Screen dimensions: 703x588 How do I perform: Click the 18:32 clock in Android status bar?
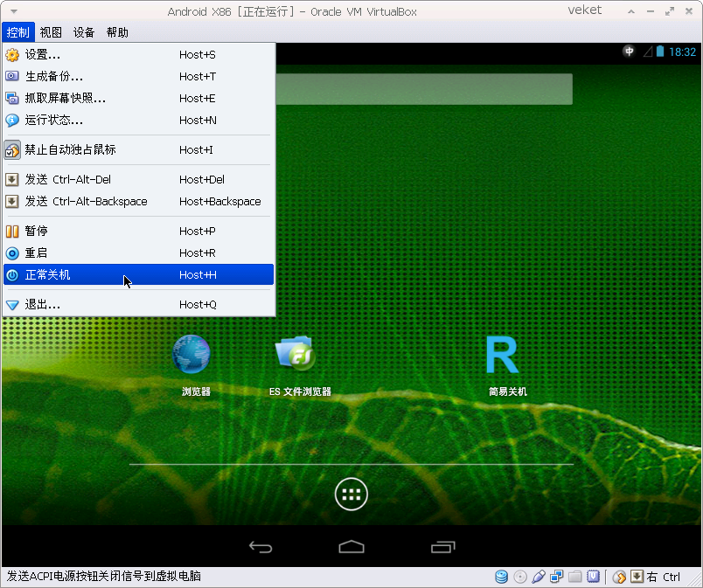[x=682, y=52]
